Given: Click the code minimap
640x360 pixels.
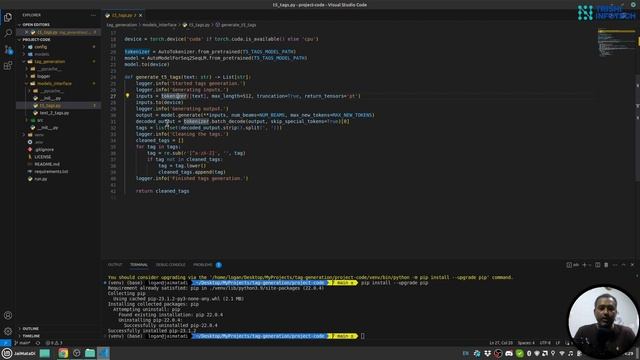Looking at the screenshot, I should coord(616,43).
